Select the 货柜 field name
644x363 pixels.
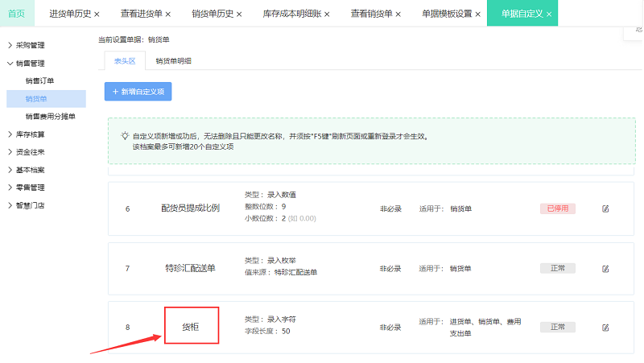192,325
